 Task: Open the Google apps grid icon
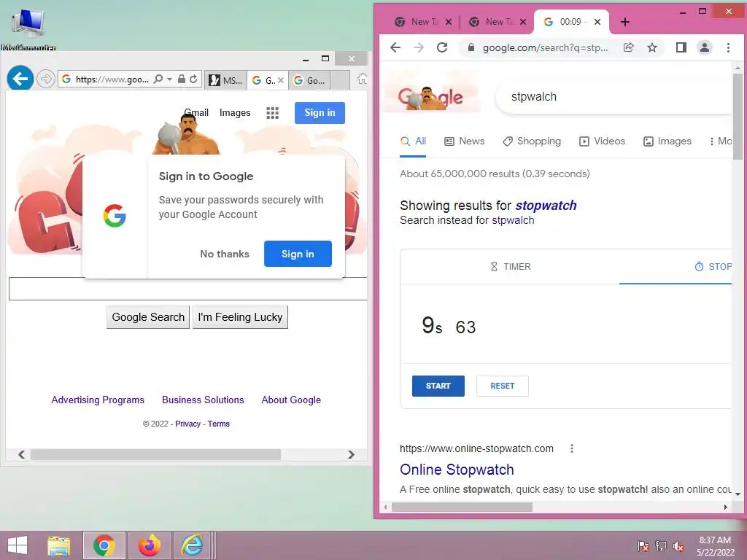(273, 113)
